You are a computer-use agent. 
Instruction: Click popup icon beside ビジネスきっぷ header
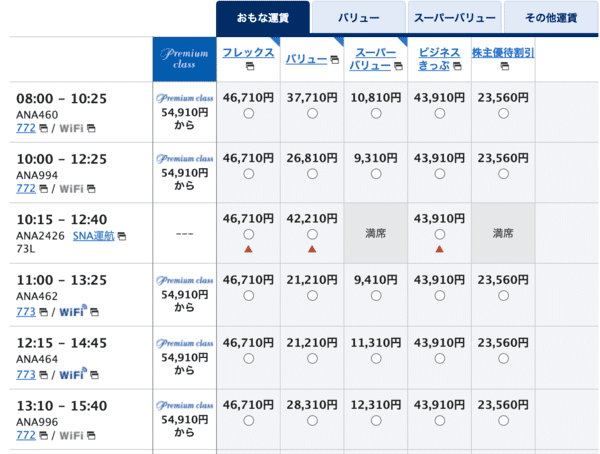pyautogui.click(x=457, y=66)
